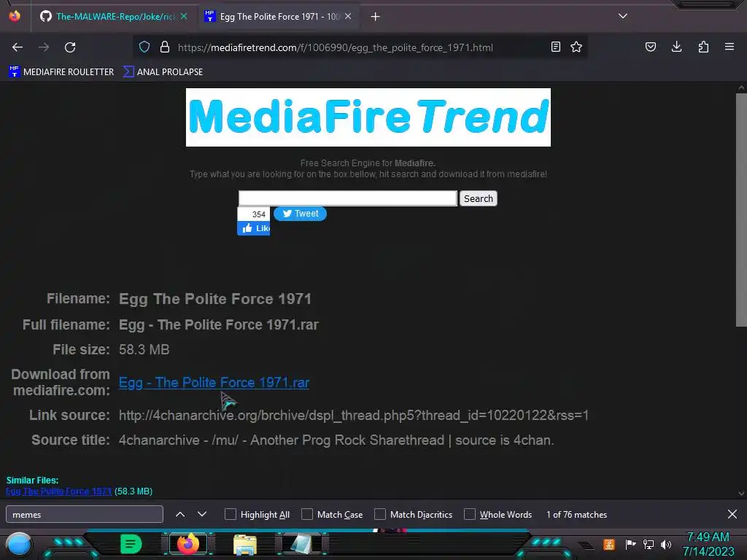
Task: Open tracking protection shield icon
Action: pyautogui.click(x=144, y=47)
